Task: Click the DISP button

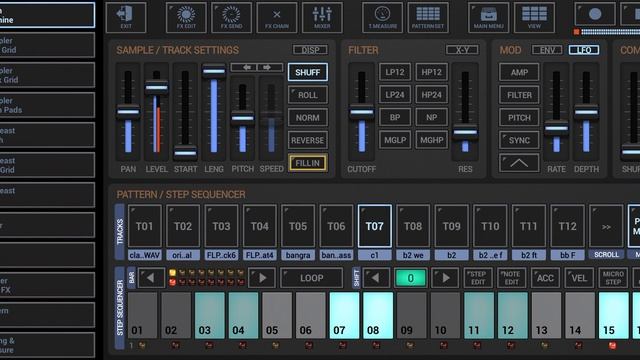Action: (310, 50)
